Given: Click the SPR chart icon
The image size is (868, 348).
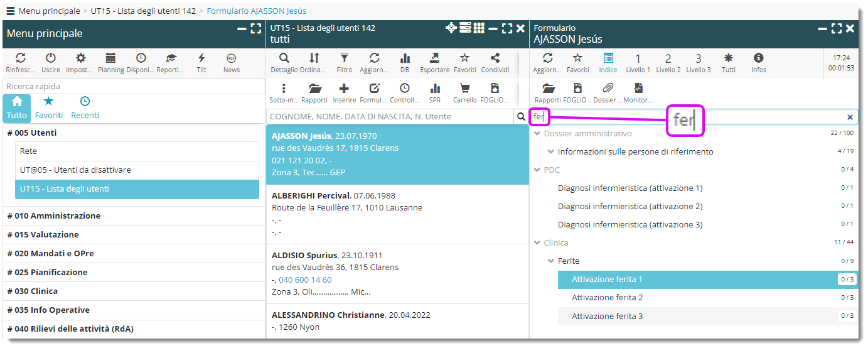Looking at the screenshot, I should [434, 89].
